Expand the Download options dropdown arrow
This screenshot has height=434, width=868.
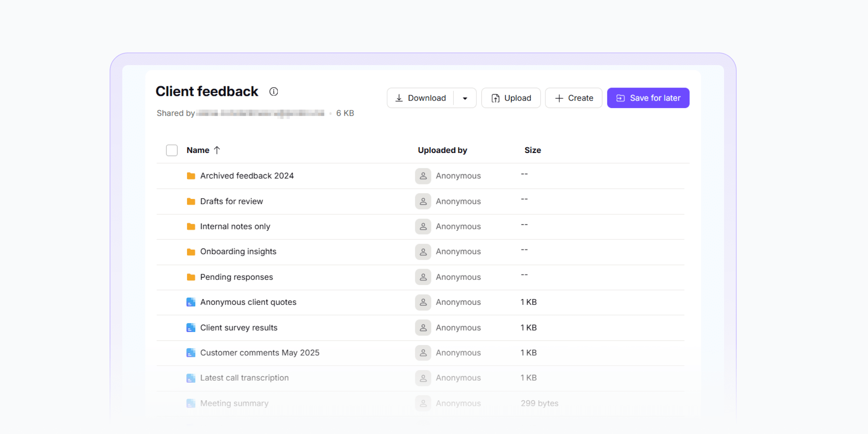[x=465, y=98]
